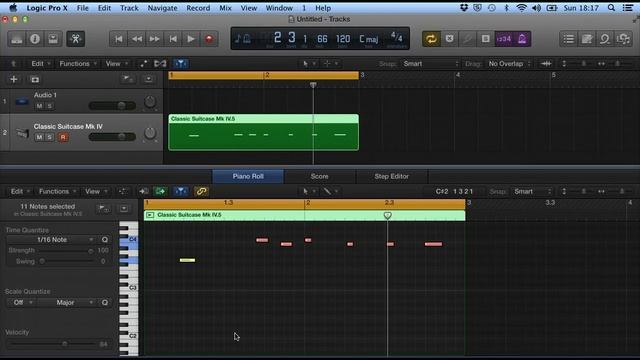The width and height of the screenshot is (640, 360).
Task: Toggle Smart Controls editors button
Action: point(76,39)
